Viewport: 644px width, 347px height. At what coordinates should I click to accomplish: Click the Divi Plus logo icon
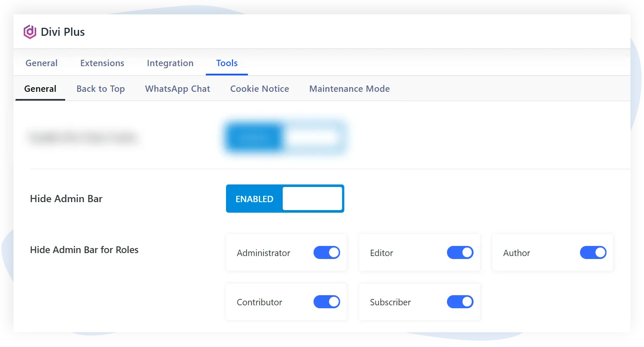(30, 32)
